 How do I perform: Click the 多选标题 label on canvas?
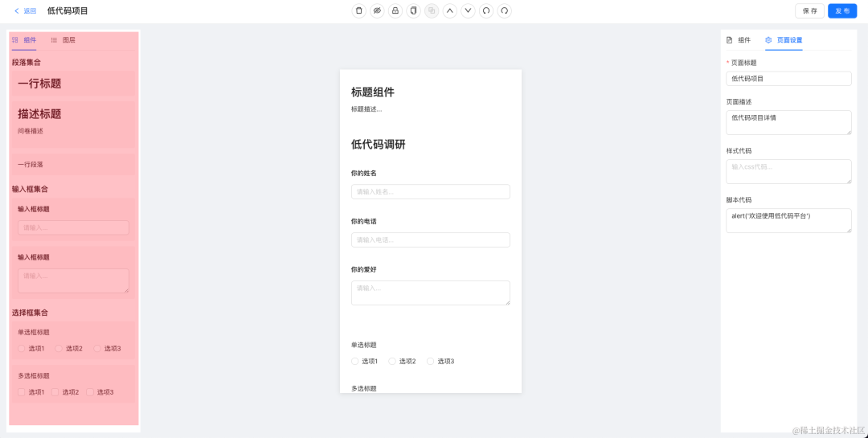[364, 389]
